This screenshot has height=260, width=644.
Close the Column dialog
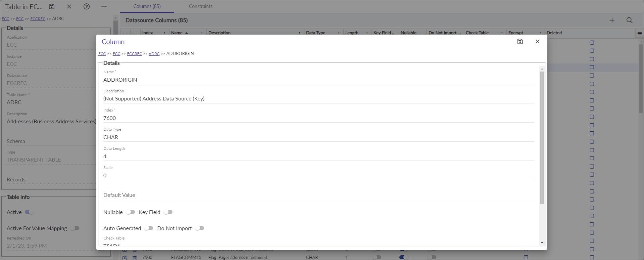(x=538, y=42)
